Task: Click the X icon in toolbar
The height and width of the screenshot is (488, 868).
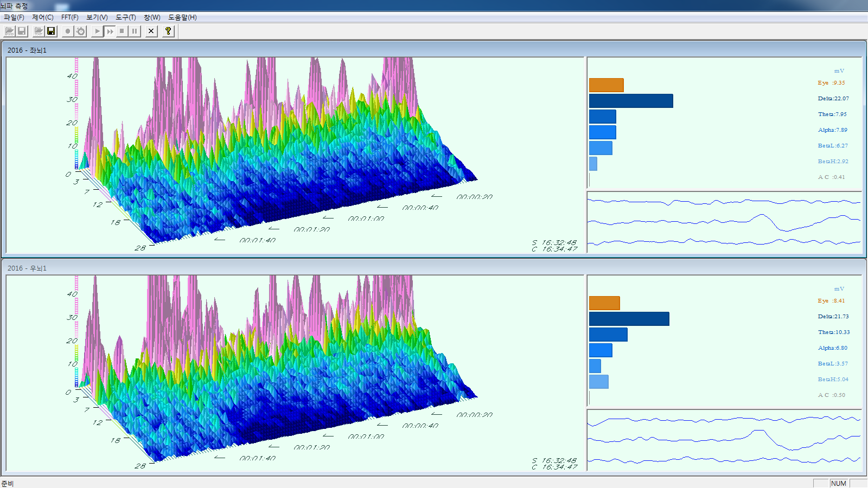Action: pos(151,31)
